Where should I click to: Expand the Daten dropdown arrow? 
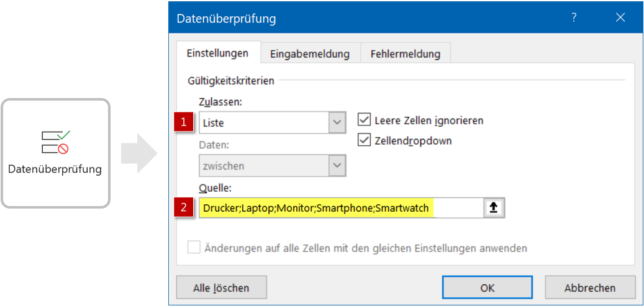pos(337,166)
